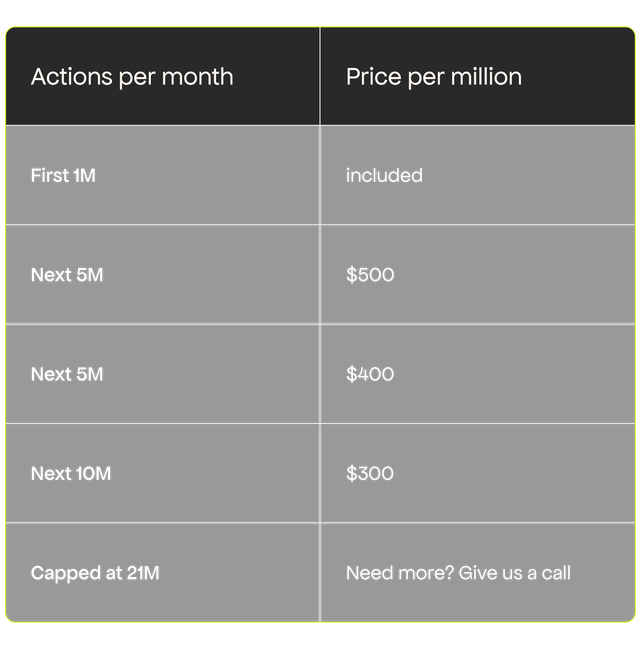This screenshot has height=649, width=640.
Task: Click 'Give us a call' text
Action: pos(515,573)
